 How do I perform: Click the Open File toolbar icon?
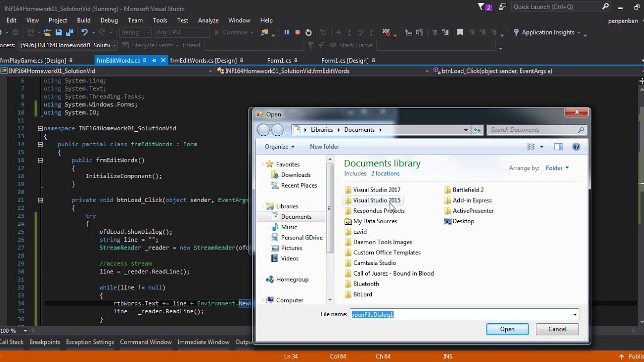(x=47, y=32)
